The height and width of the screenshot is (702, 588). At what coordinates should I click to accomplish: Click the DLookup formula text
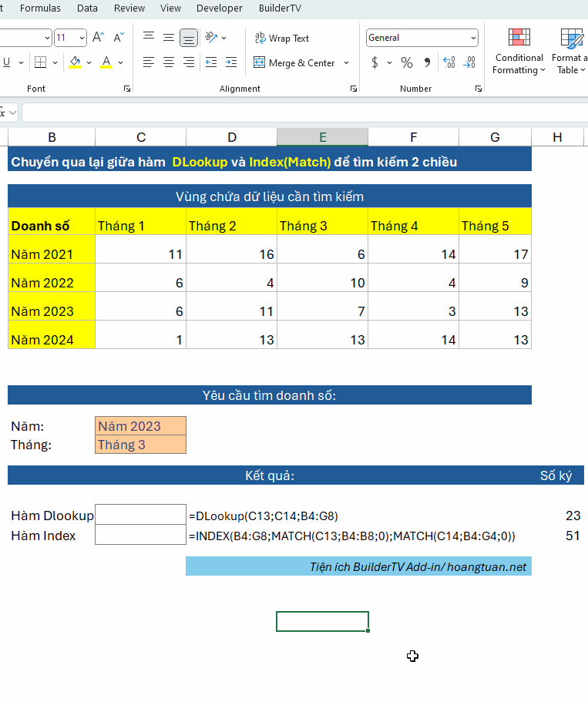264,516
